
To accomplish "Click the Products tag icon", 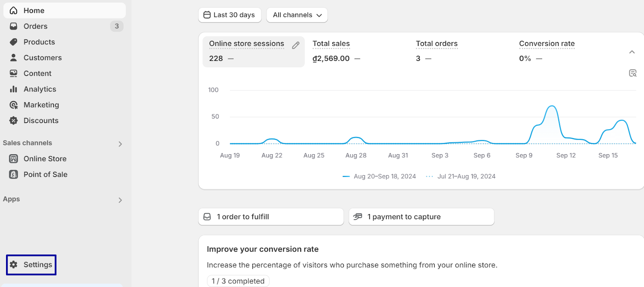I will coord(13,42).
